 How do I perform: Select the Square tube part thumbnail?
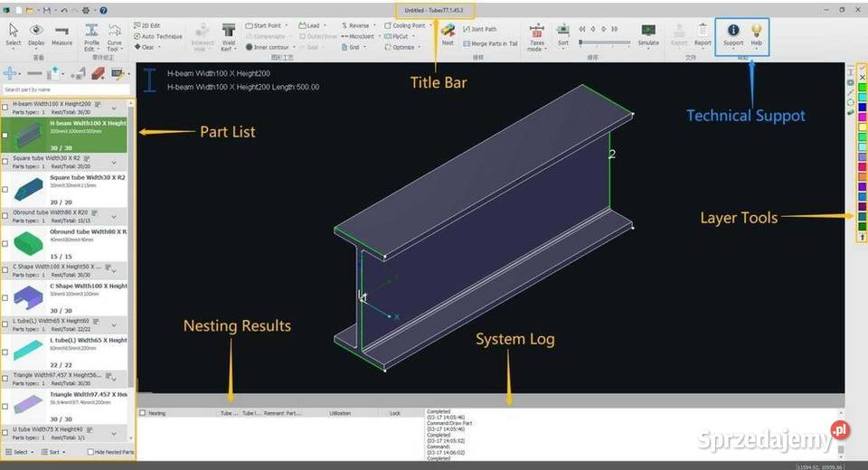[x=28, y=189]
